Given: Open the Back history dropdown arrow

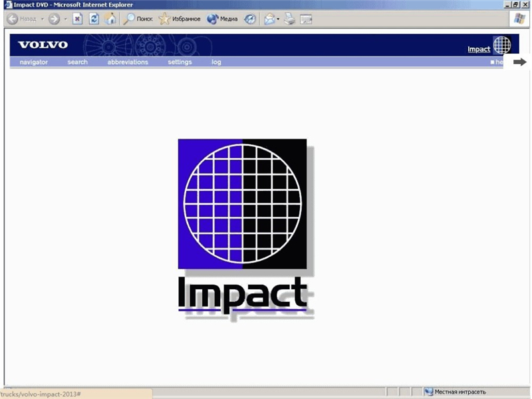Looking at the screenshot, I should (x=43, y=19).
